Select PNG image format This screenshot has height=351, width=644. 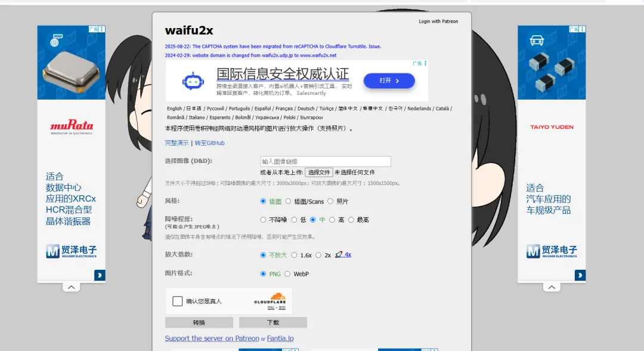tap(263, 274)
